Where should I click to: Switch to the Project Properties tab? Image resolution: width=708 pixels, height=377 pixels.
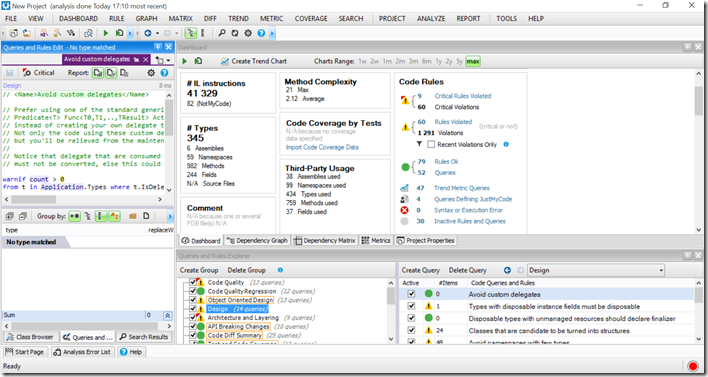pyautogui.click(x=425, y=241)
